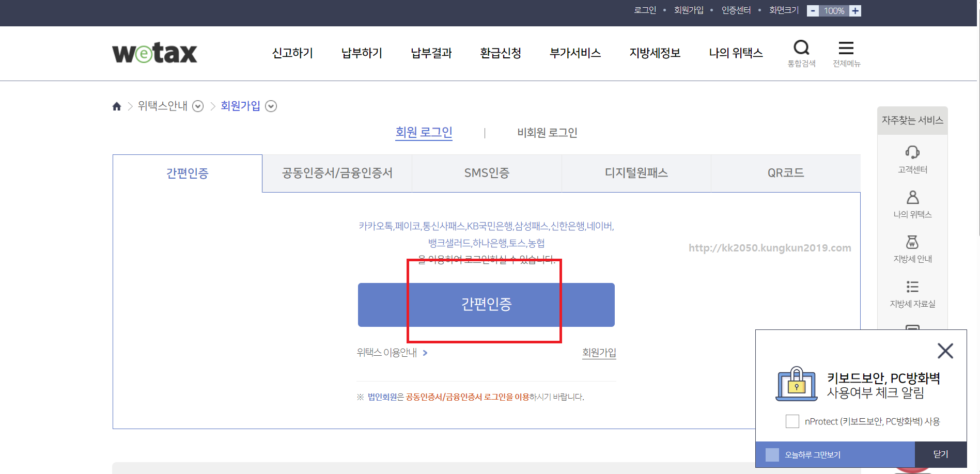This screenshot has height=474, width=980.
Task: Expand the 회원가입 breadcrumb dropdown
Action: tap(271, 106)
